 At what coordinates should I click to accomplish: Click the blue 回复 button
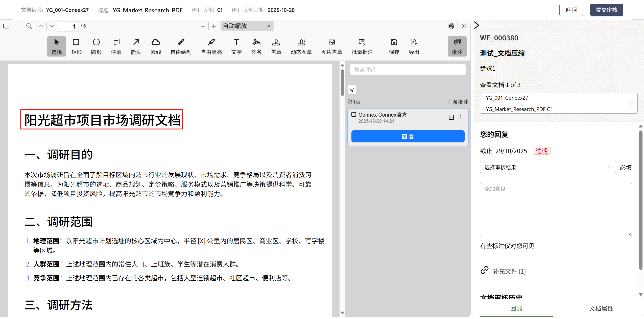point(408,136)
